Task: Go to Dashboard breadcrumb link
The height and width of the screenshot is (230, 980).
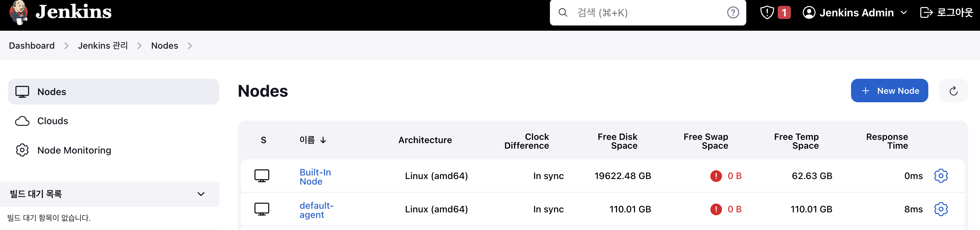Action: (x=32, y=45)
